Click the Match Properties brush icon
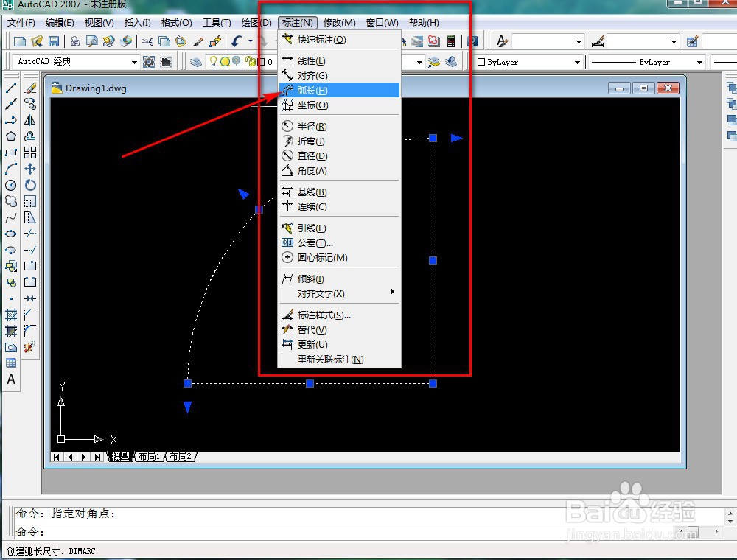Viewport: 737px width, 560px height. click(x=198, y=41)
